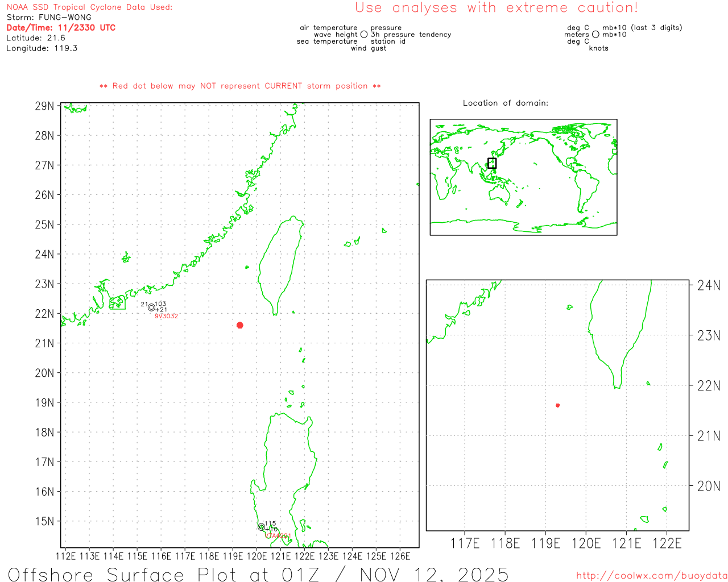
Task: Click the red station ID label 9V3032
Action: coord(167,316)
